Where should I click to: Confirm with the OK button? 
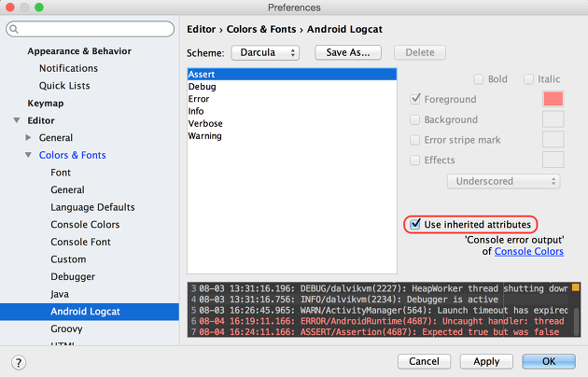(x=549, y=361)
